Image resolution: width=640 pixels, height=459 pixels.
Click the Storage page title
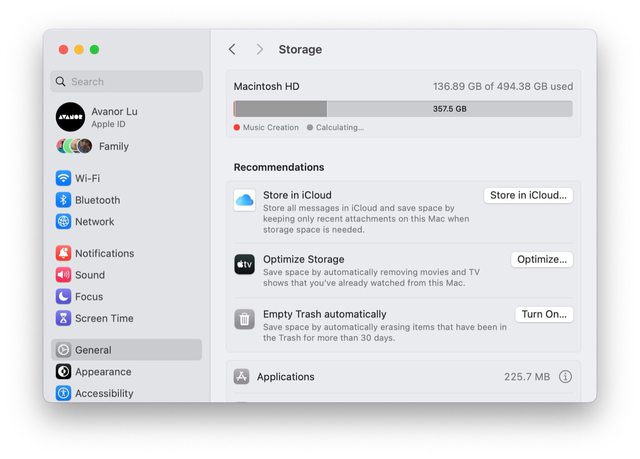tap(300, 49)
